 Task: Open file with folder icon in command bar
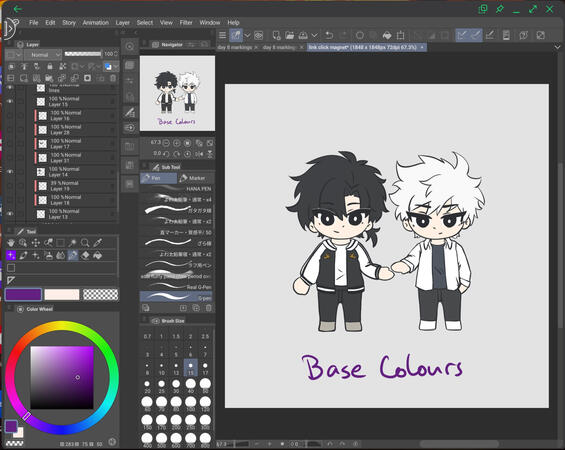coord(289,35)
